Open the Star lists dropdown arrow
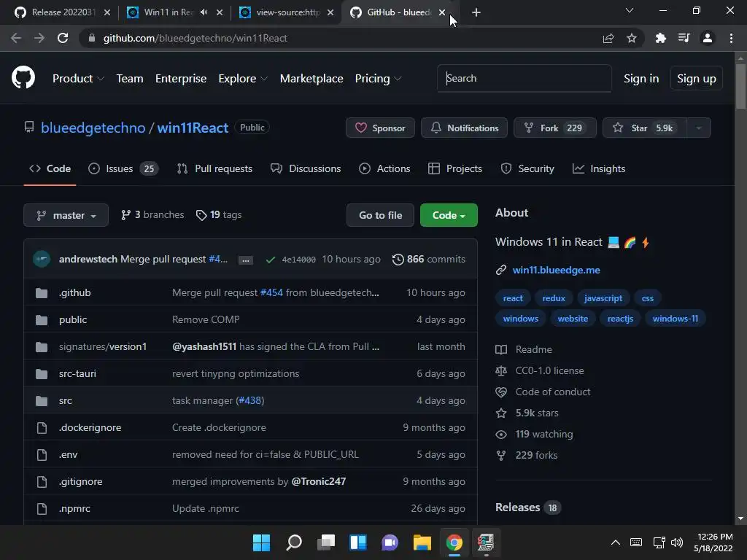747x560 pixels. pyautogui.click(x=699, y=128)
